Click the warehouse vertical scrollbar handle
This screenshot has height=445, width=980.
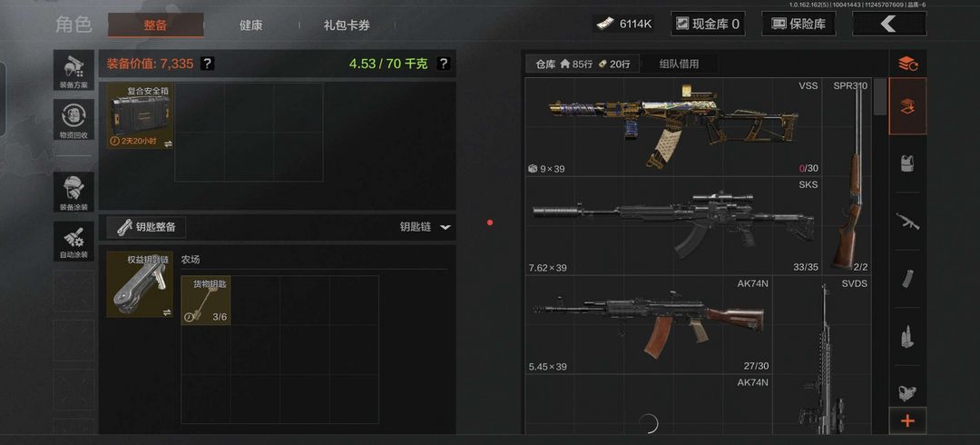pyautogui.click(x=880, y=96)
